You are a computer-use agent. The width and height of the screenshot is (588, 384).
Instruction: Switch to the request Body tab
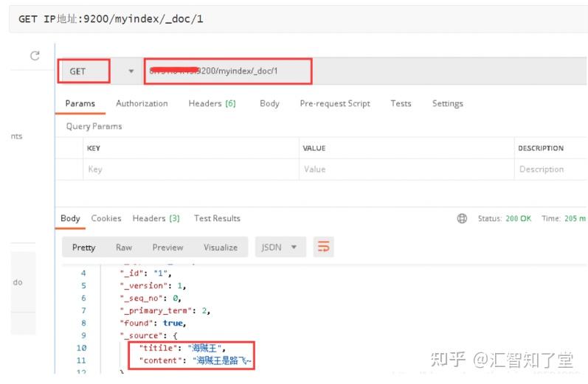coord(269,103)
